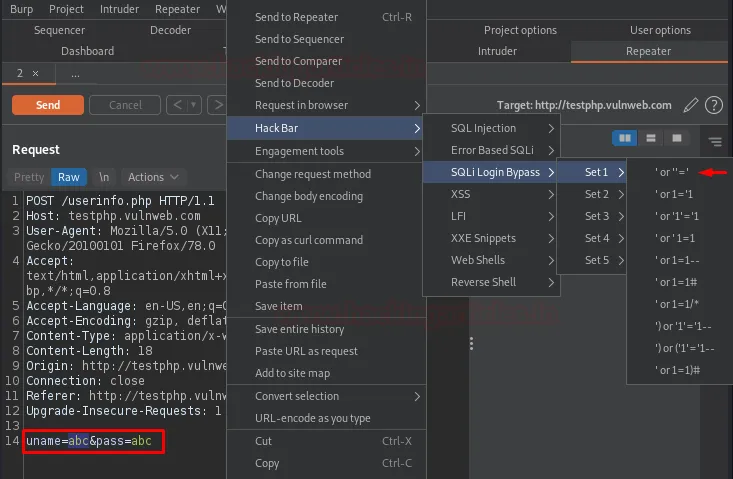Image resolution: width=733 pixels, height=479 pixels.
Task: Select Change body encoding
Action: coord(326,196)
